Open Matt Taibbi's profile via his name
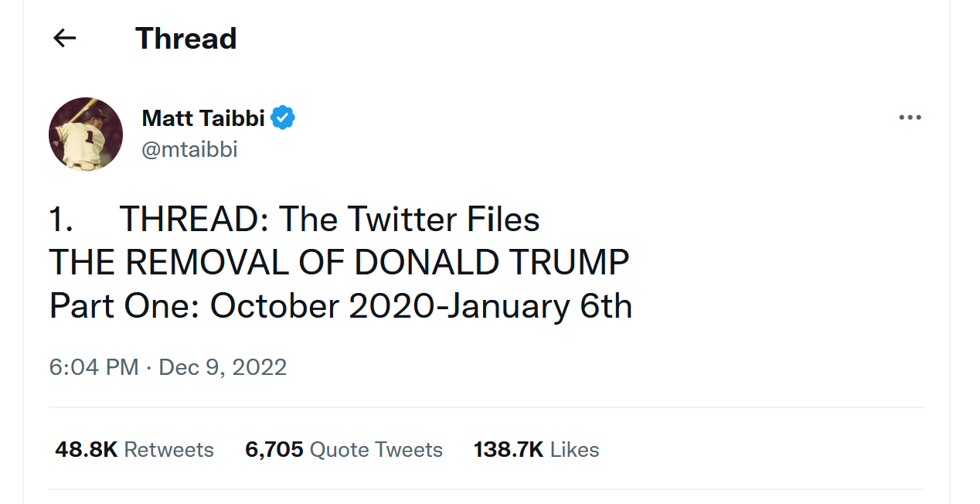980x504 pixels. [205, 117]
